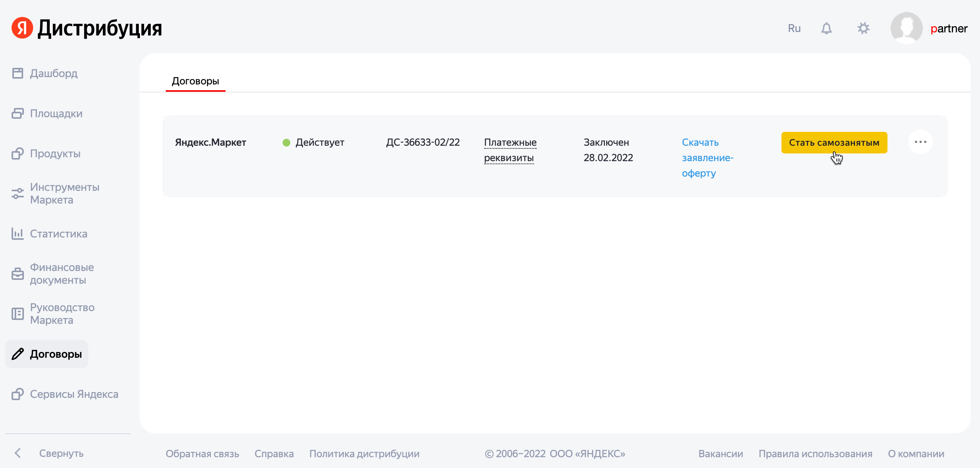Open the Справка footer link

click(x=274, y=454)
